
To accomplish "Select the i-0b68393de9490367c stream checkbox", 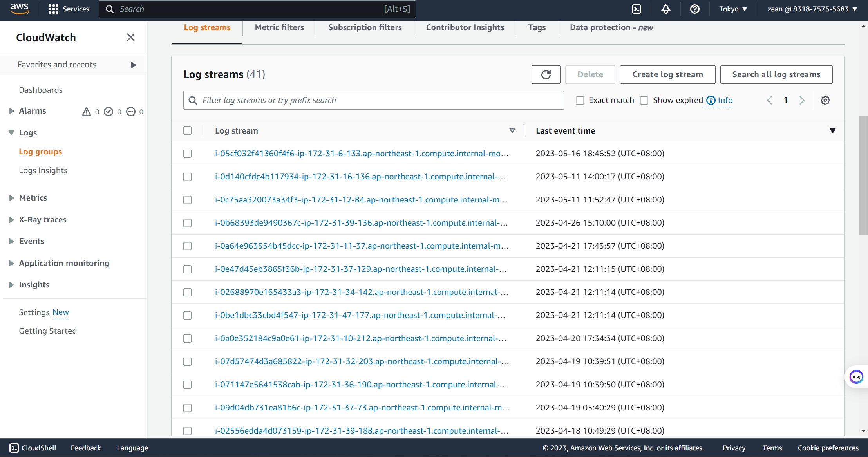I will (x=188, y=223).
